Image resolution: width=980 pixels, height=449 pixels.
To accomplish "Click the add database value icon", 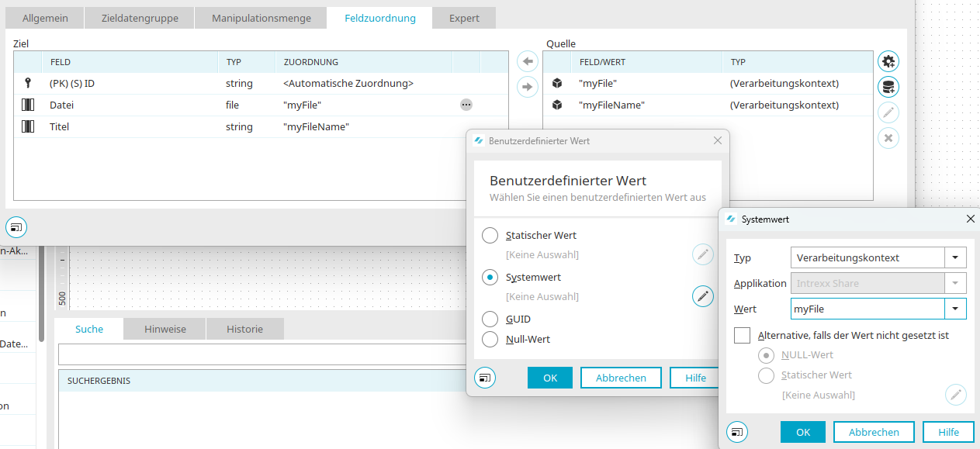I will [888, 87].
